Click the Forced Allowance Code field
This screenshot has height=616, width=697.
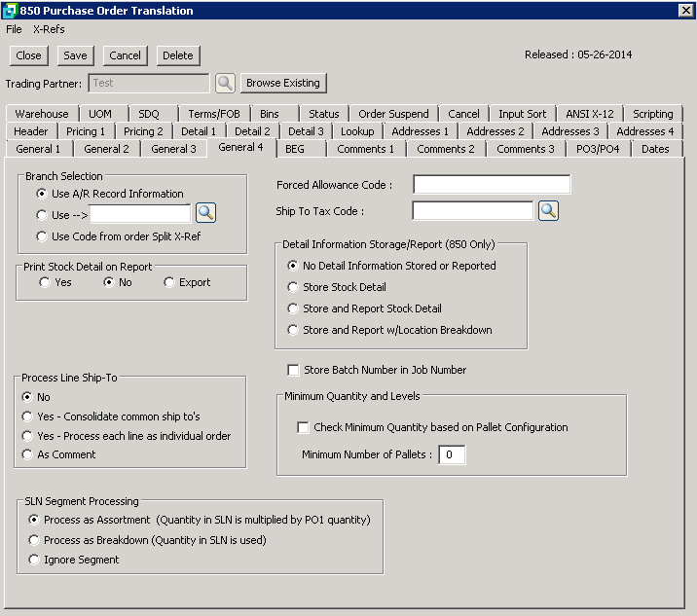(492, 185)
